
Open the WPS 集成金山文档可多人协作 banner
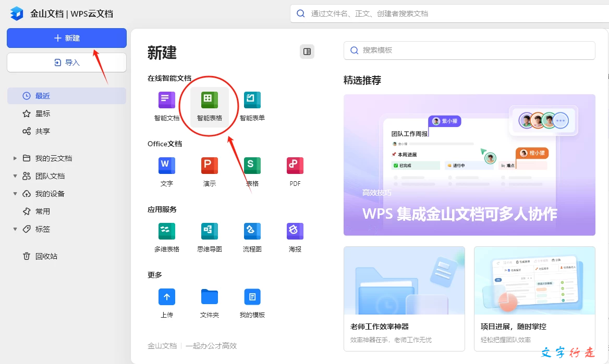(x=469, y=165)
